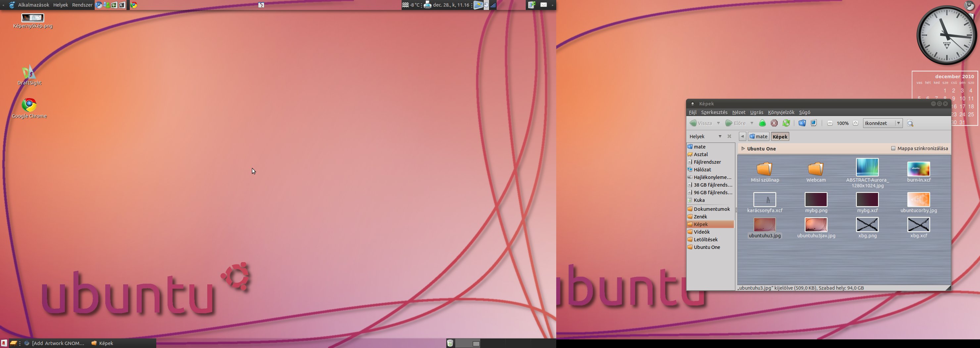Click the mail envelope indicator icon
The image size is (980, 348).
pyautogui.click(x=544, y=5)
